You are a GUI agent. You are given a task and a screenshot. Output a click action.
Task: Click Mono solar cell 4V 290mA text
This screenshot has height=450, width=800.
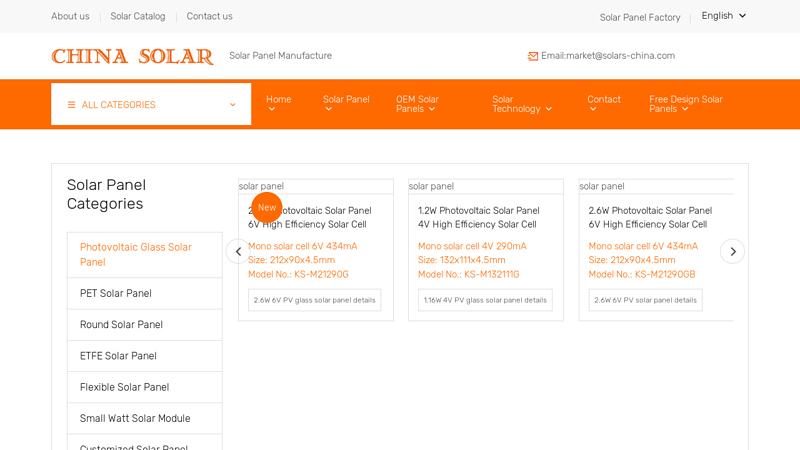472,246
